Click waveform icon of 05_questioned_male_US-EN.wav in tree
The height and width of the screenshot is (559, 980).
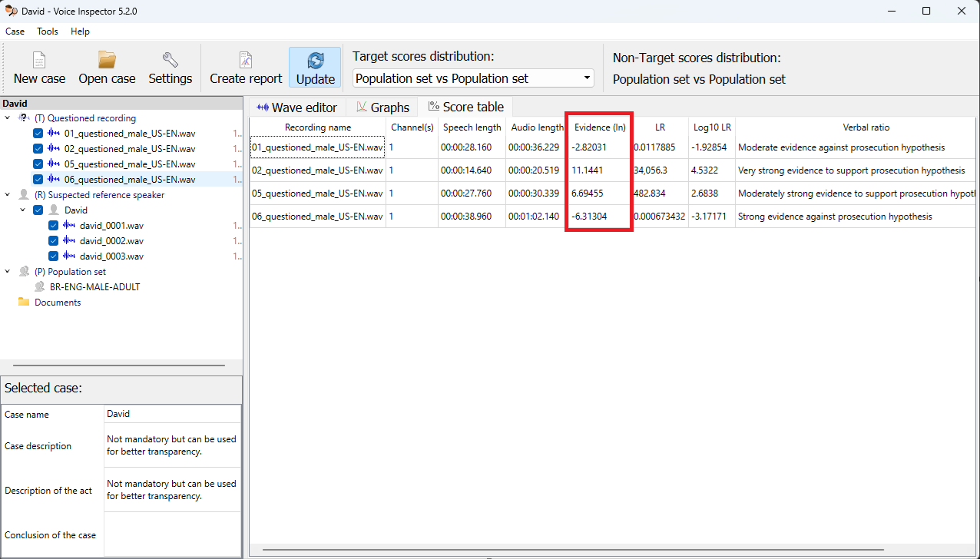pos(55,164)
